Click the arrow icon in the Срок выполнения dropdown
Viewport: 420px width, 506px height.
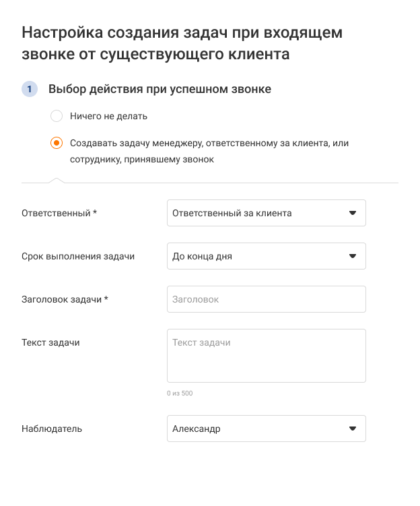[352, 256]
